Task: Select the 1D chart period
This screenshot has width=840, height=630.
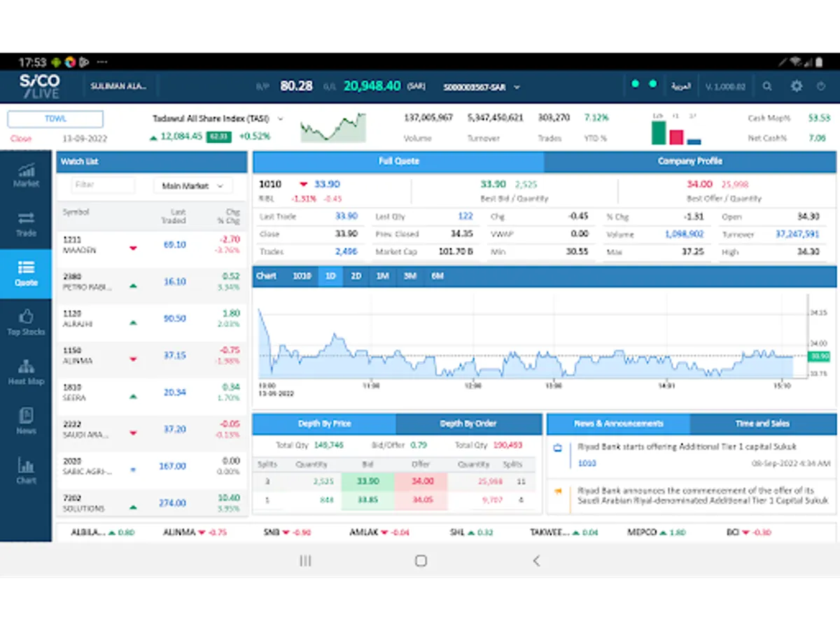Action: (x=330, y=276)
